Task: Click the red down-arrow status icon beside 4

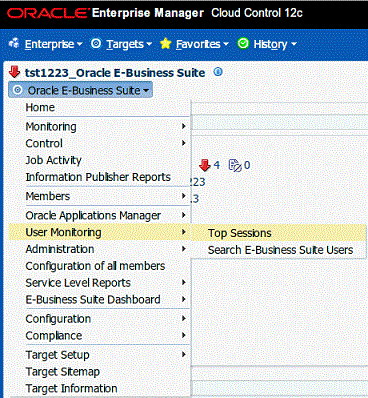Action: [x=204, y=165]
